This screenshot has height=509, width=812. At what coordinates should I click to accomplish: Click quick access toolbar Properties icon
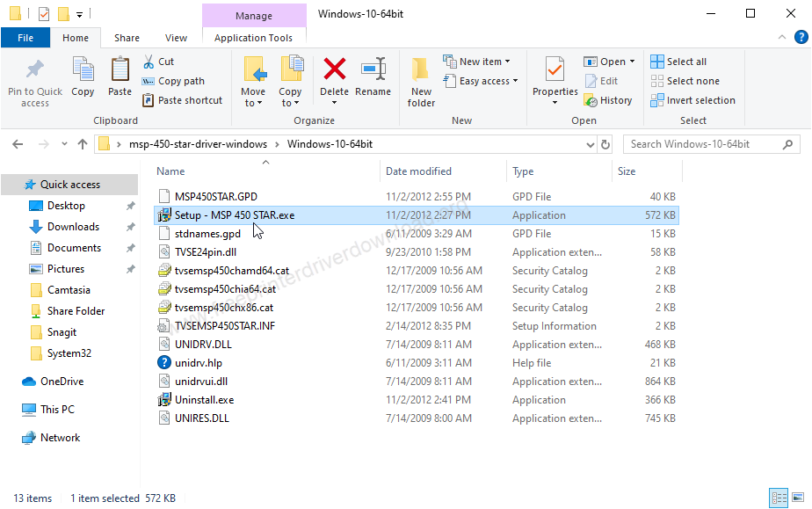click(44, 13)
